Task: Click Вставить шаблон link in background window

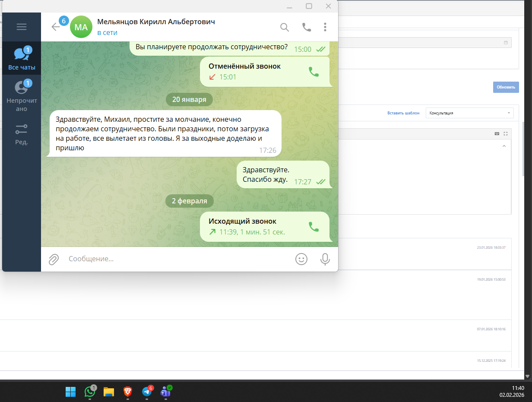Action: click(x=403, y=113)
